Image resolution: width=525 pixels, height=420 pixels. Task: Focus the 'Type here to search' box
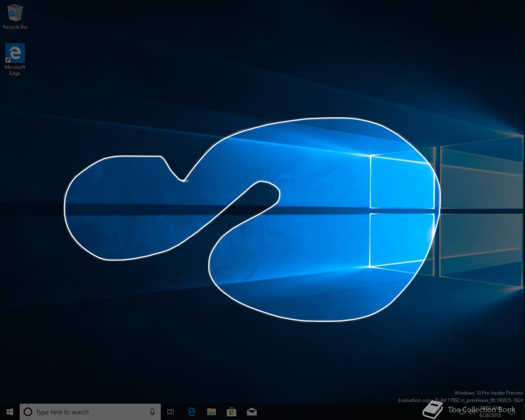click(90, 412)
